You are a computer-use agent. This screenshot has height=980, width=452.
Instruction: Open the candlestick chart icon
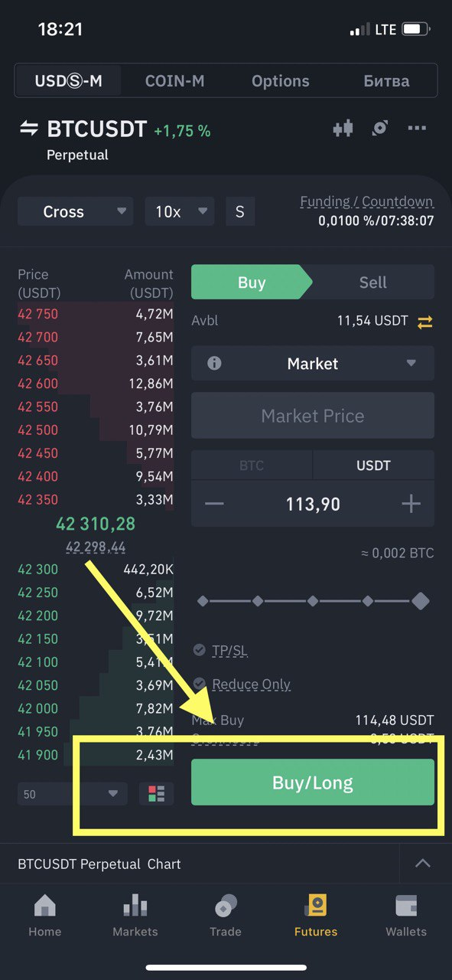click(343, 129)
